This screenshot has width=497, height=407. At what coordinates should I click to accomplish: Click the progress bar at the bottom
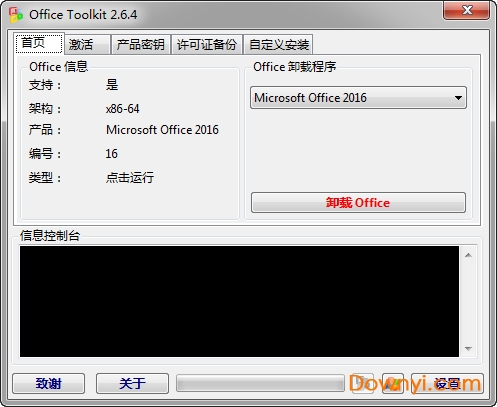(x=260, y=383)
